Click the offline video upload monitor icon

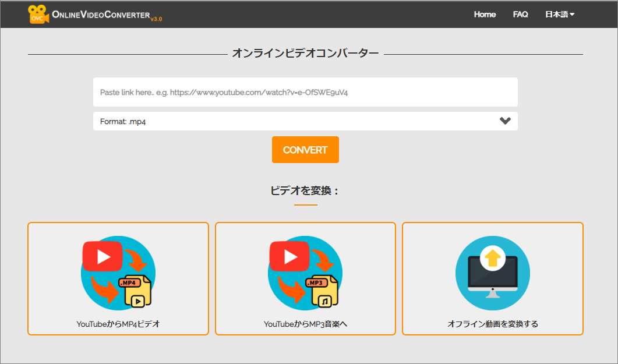[493, 273]
